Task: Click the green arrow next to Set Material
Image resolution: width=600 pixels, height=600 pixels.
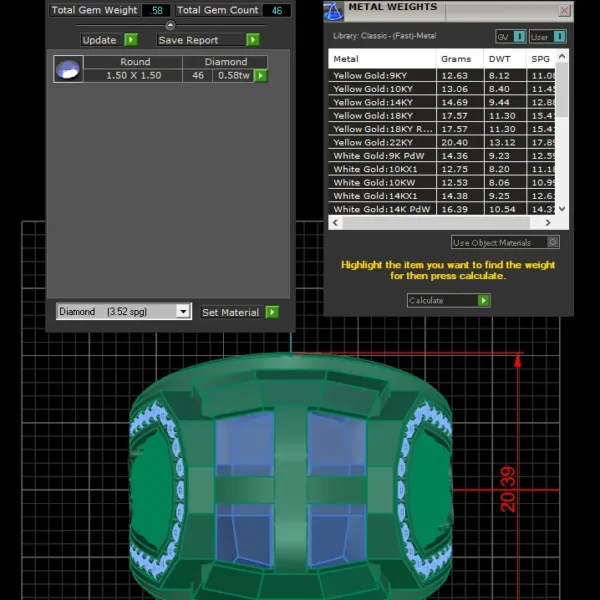Action: tap(272, 312)
